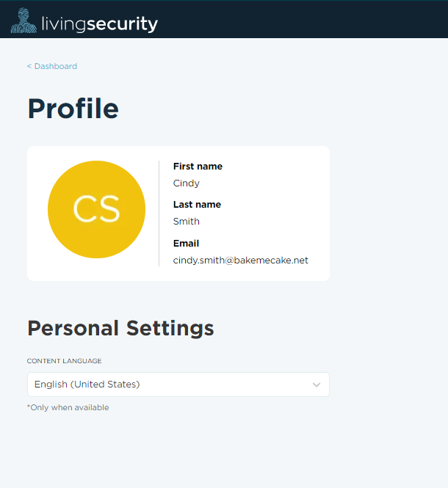Click the livingsecurity wordmark in header
This screenshot has height=488, width=448.
click(x=100, y=23)
